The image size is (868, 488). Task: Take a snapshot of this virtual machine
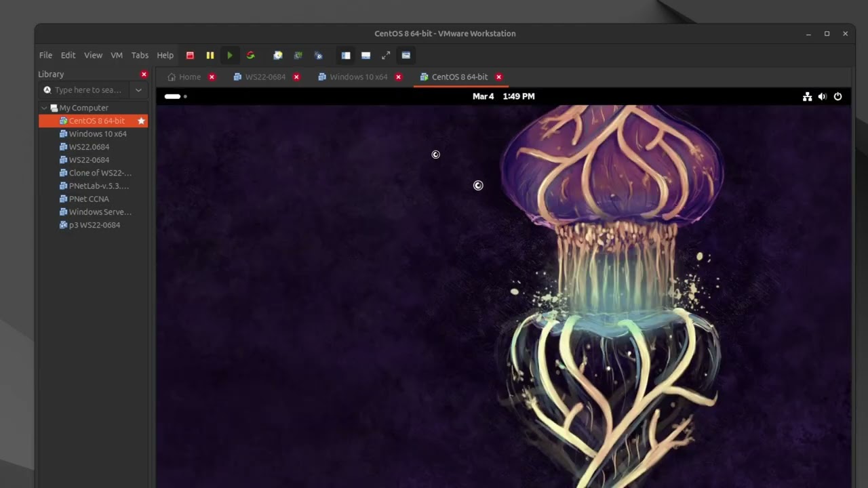point(277,56)
